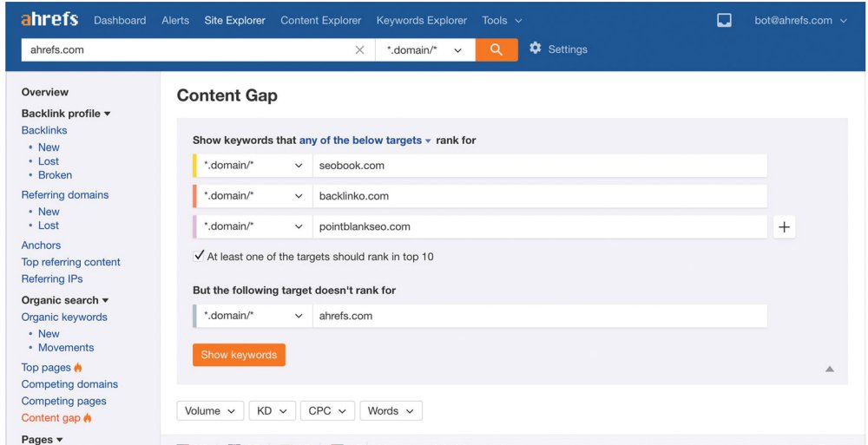Screen dimensions: 868x445
Task: Open the Words filter dropdown
Action: (391, 410)
